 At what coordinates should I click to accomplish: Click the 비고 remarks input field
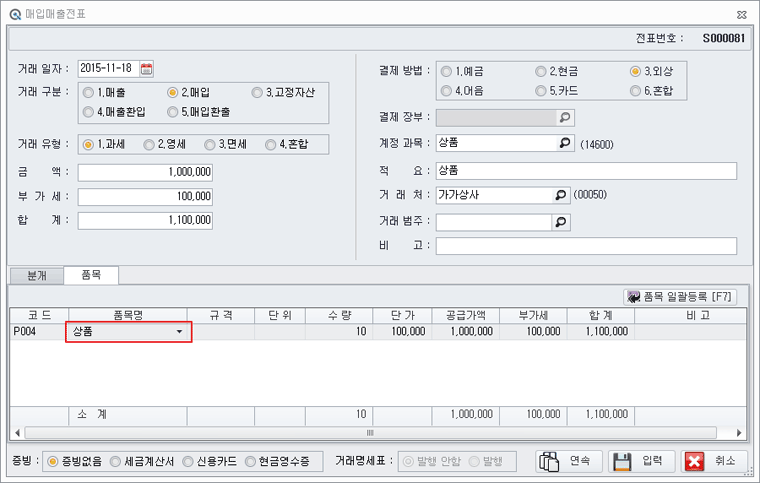(x=586, y=246)
